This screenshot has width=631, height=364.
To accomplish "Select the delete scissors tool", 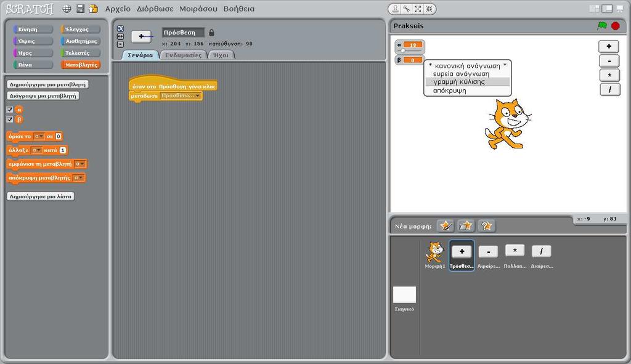I will pyautogui.click(x=407, y=9).
